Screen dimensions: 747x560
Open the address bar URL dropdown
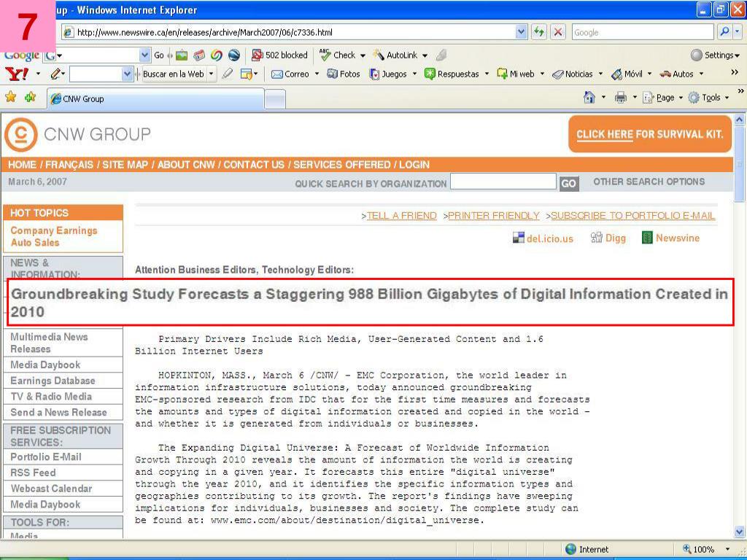(521, 32)
